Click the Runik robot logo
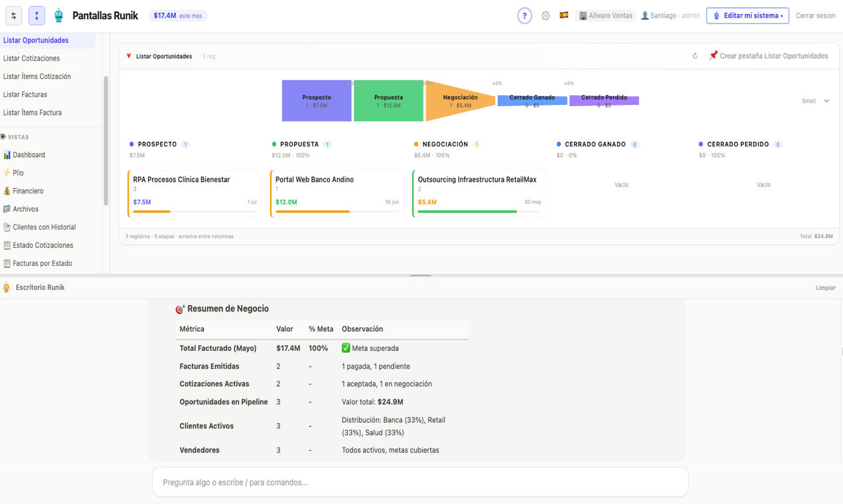 tap(59, 15)
